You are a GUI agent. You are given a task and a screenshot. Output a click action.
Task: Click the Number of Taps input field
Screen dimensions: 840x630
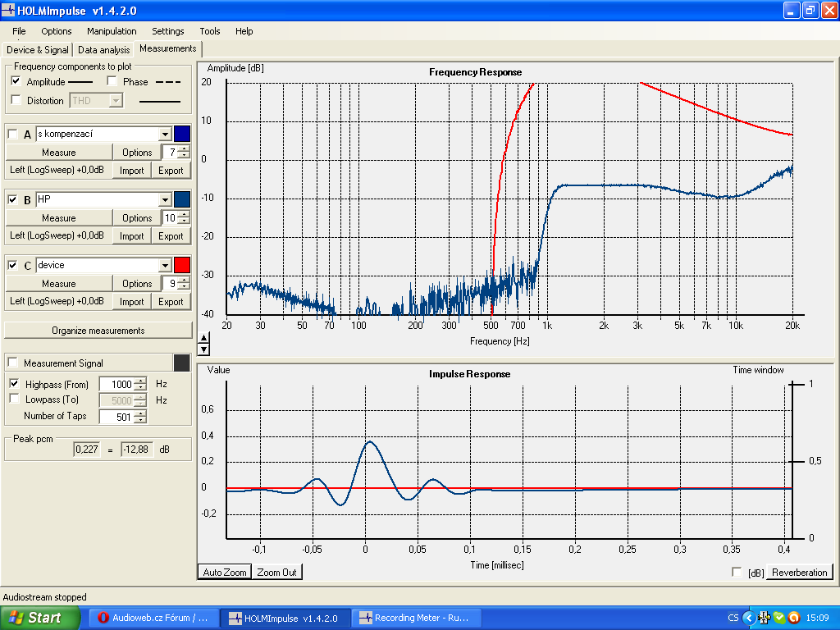116,417
